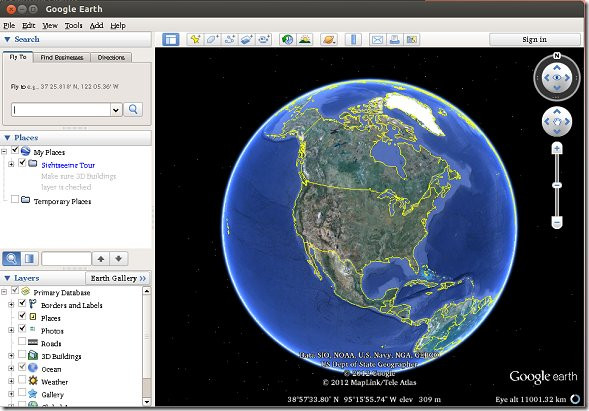
Task: Select the Add Path tool
Action: click(229, 39)
